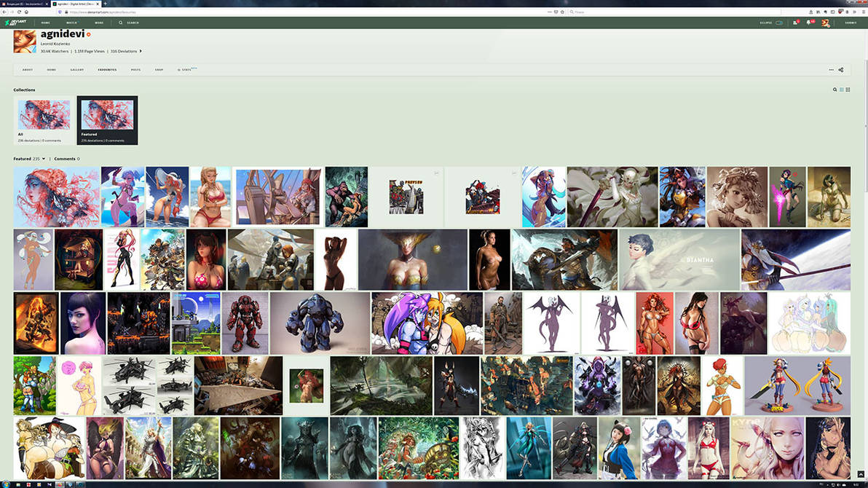Open the user avatar menu in the header

tap(825, 23)
